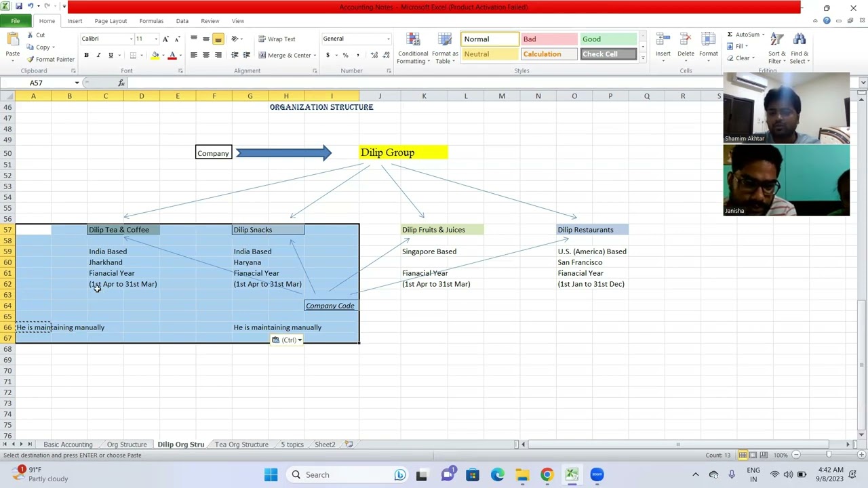Switch to Tea Org Structure sheet

(x=241, y=445)
